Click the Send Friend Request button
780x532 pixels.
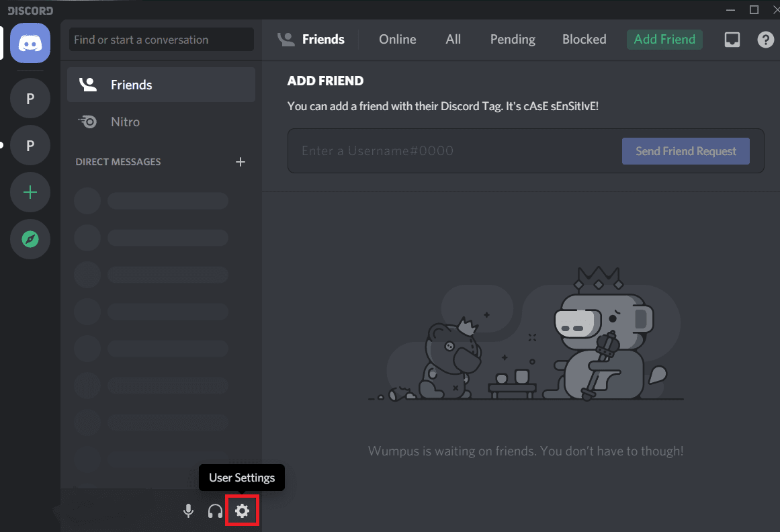685,151
